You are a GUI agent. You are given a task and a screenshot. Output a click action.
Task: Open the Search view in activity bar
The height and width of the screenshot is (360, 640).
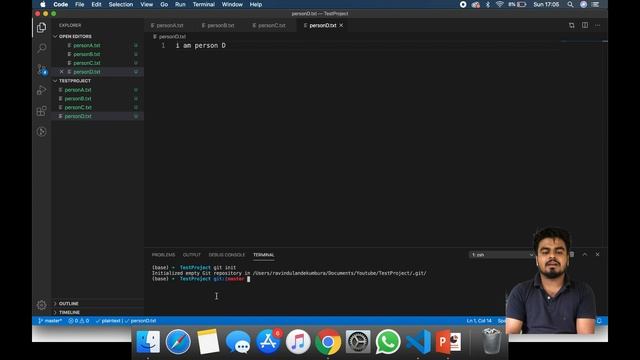point(41,48)
